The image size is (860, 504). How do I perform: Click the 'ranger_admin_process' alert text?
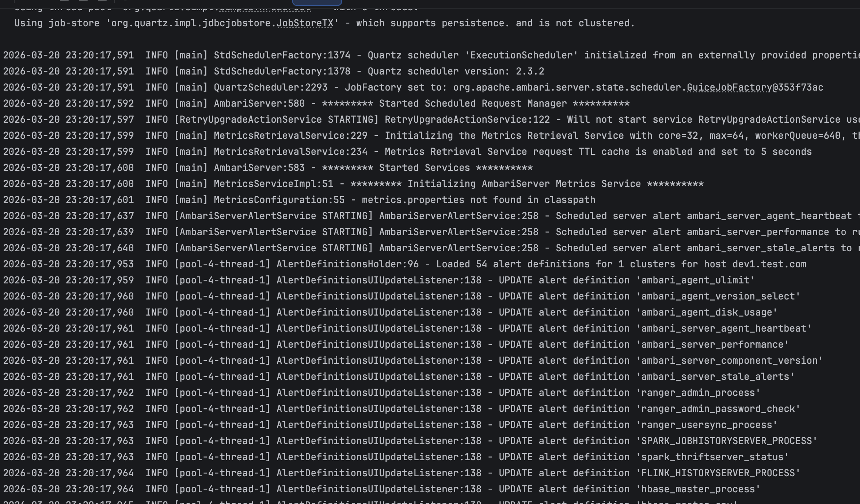(x=698, y=393)
